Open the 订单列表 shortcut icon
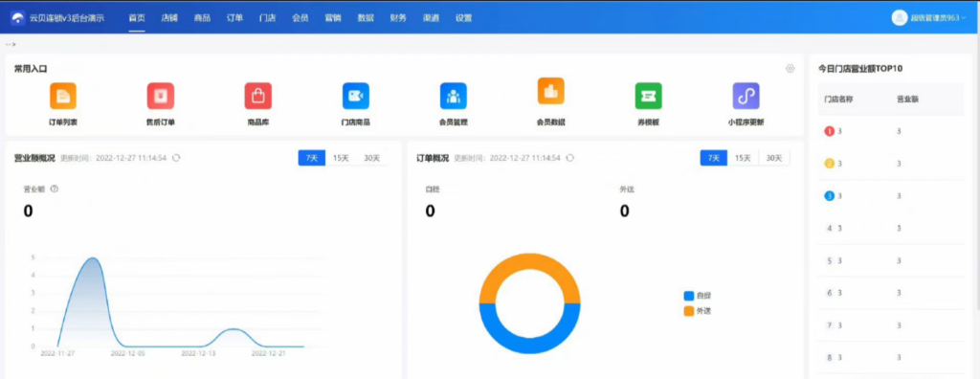This screenshot has height=379, width=980. [x=63, y=97]
